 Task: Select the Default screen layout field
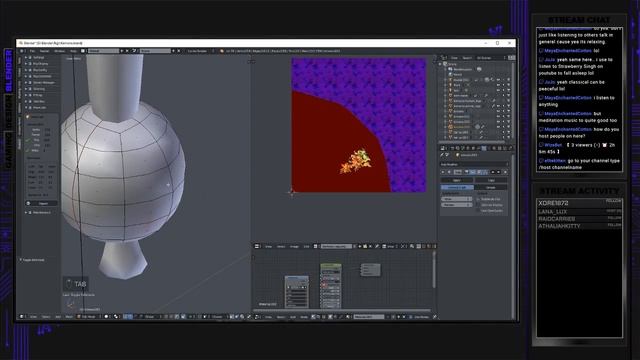click(103, 51)
